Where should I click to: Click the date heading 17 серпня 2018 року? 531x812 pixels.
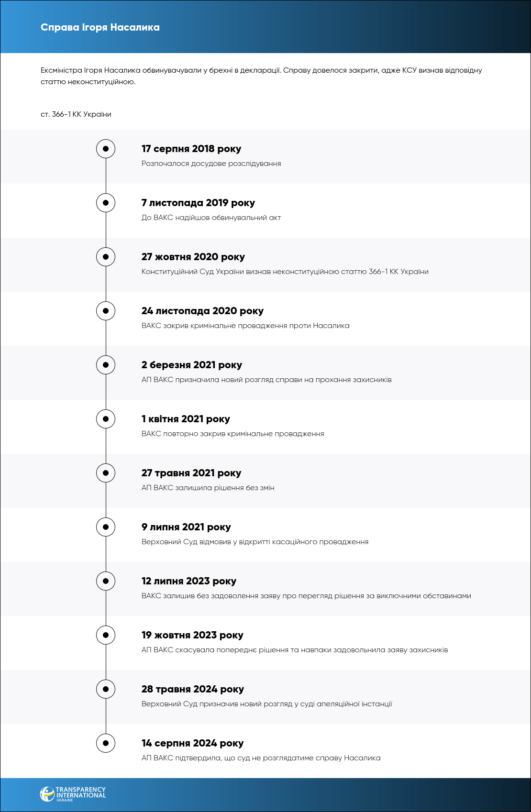(x=191, y=149)
